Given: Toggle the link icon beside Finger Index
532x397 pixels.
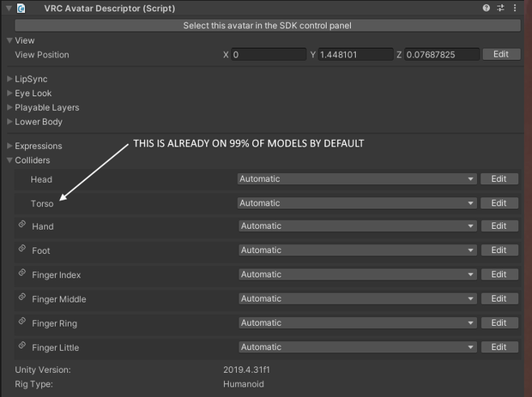Looking at the screenshot, I should tap(22, 273).
